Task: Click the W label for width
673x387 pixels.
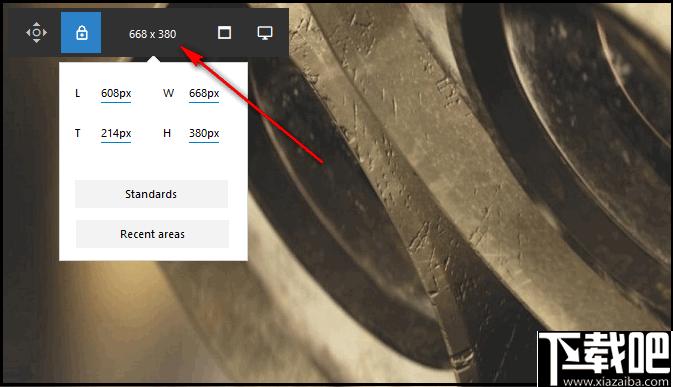Action: [169, 93]
